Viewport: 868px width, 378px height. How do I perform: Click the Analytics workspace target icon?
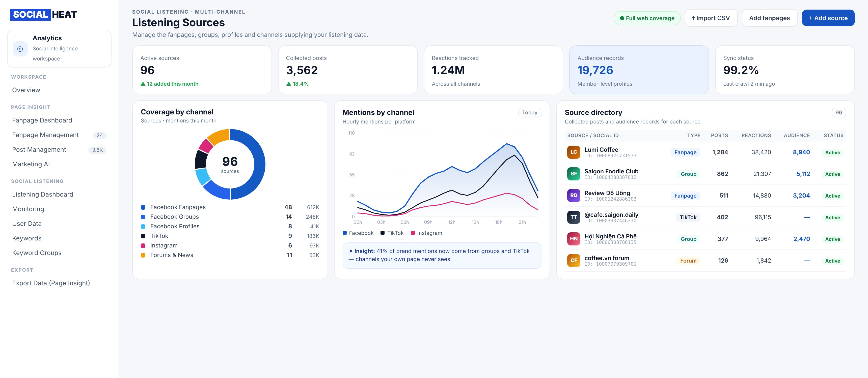(20, 49)
